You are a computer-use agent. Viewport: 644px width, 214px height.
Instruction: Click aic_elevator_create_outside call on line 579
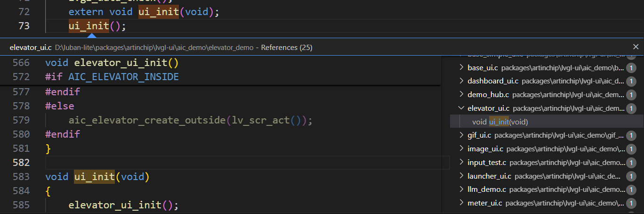coord(147,120)
